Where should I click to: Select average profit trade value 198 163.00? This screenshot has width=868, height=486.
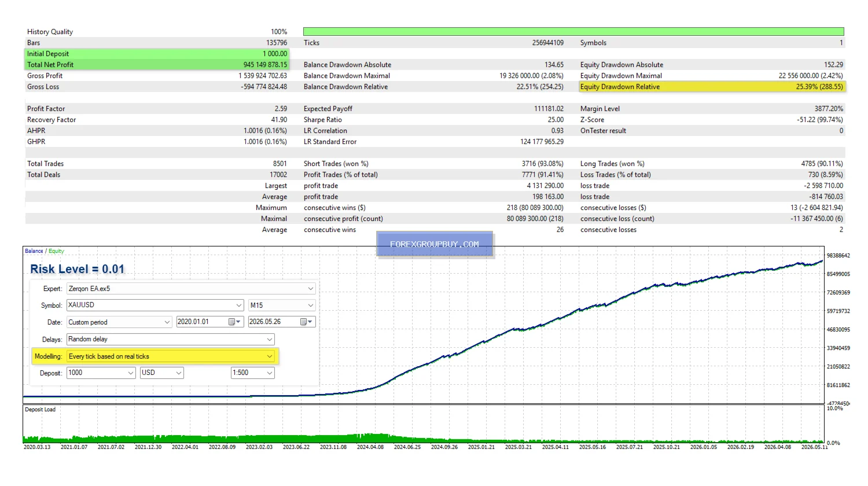click(x=549, y=197)
